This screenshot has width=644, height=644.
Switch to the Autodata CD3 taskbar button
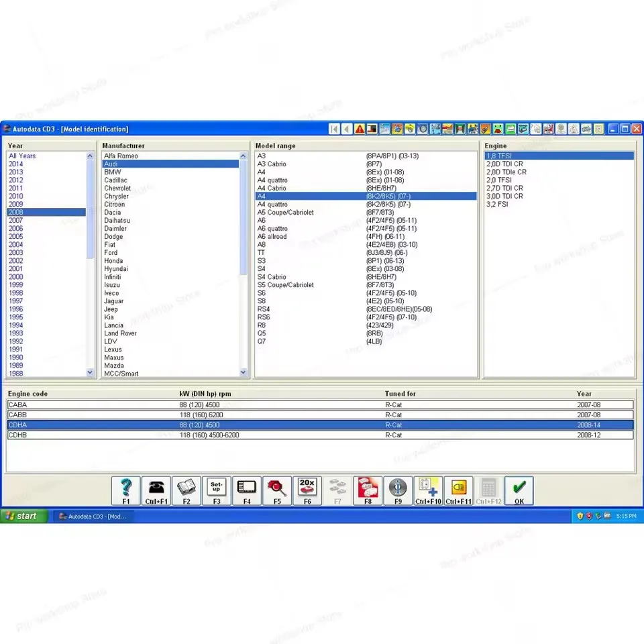coord(94,516)
